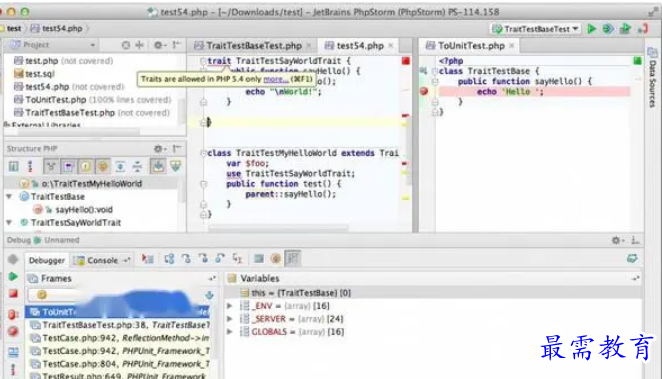Click Project panel horizontal scrollbar
Viewport: 662px width, 379px height.
[78, 133]
